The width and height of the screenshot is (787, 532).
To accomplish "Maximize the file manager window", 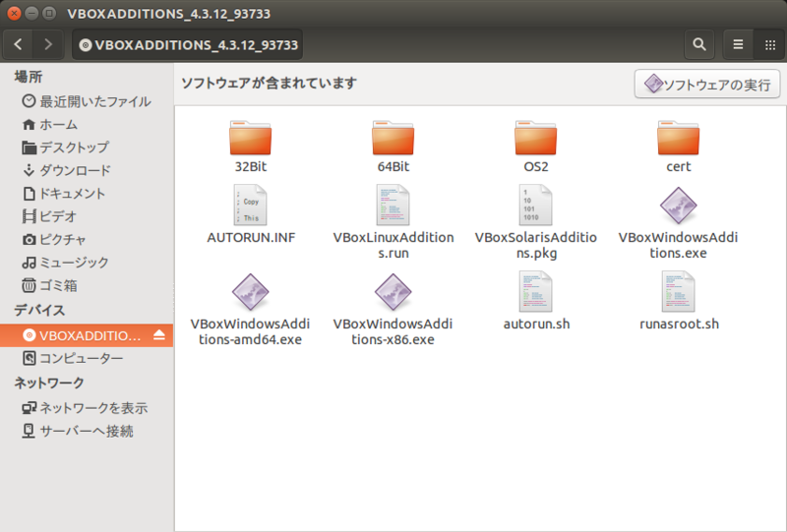I will click(48, 14).
